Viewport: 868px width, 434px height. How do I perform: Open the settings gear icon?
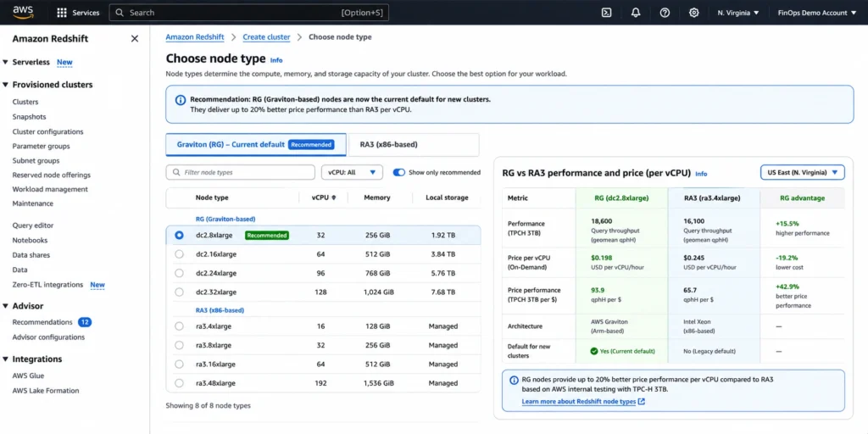(693, 13)
